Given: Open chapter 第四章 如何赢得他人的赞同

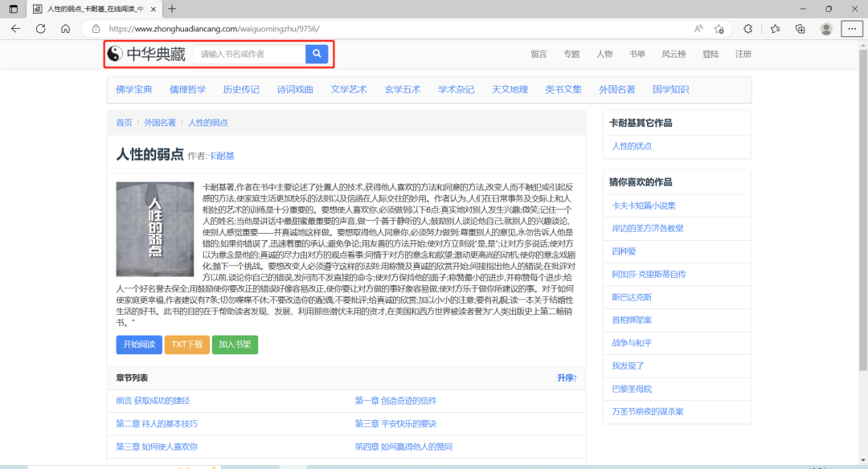Looking at the screenshot, I should pyautogui.click(x=403, y=447).
